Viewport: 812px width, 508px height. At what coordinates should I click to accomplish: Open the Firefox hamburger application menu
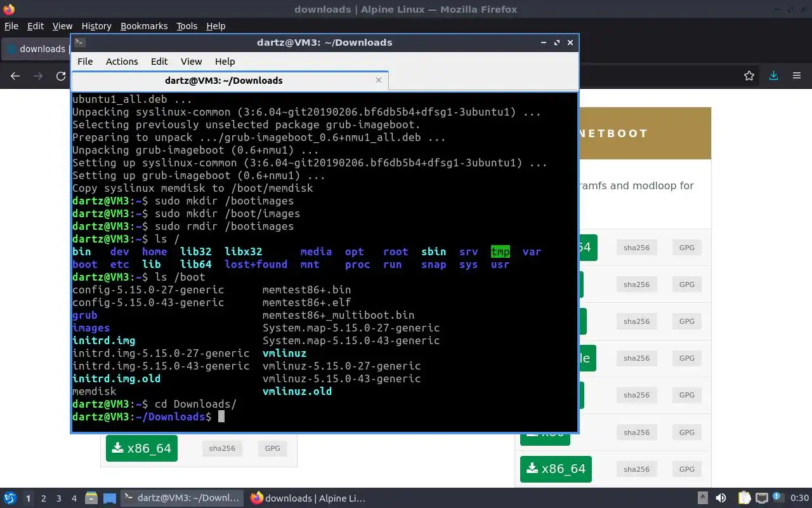pos(797,76)
